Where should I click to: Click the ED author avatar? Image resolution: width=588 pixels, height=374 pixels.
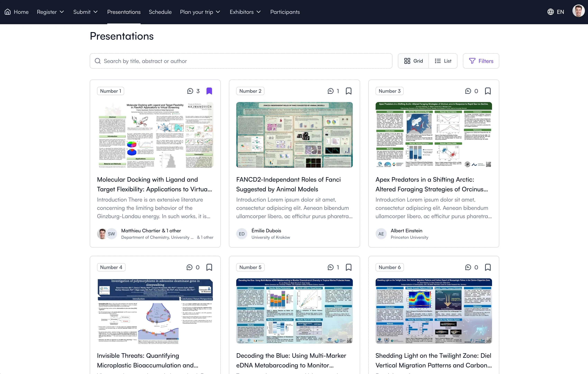point(241,234)
